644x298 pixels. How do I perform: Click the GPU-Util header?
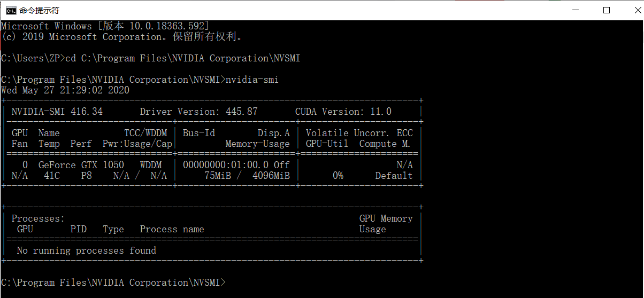(x=327, y=144)
